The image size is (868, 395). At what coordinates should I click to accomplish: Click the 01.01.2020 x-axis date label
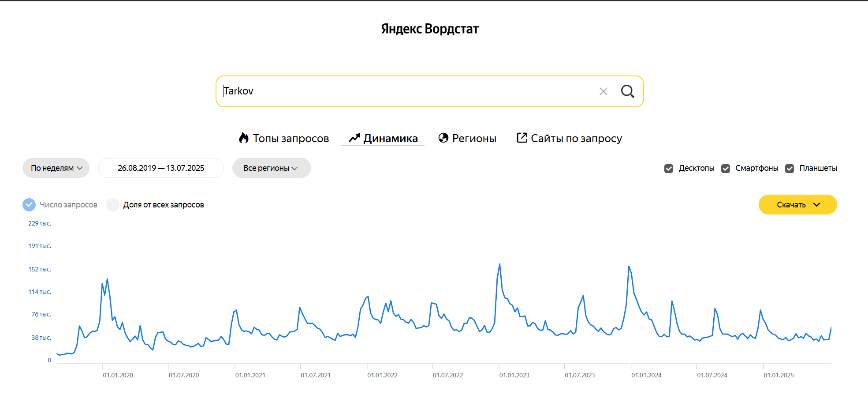118,375
